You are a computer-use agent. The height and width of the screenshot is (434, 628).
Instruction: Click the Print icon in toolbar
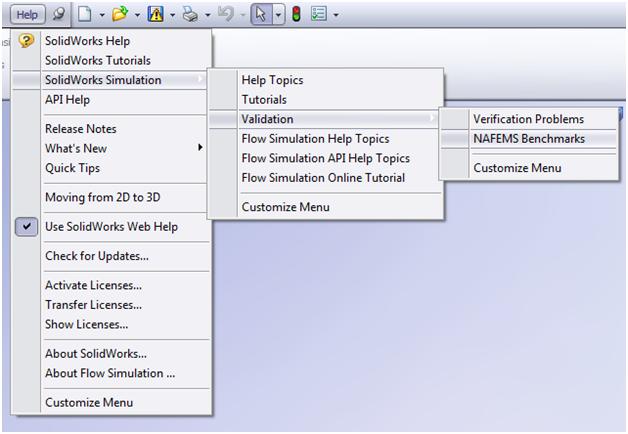[191, 15]
